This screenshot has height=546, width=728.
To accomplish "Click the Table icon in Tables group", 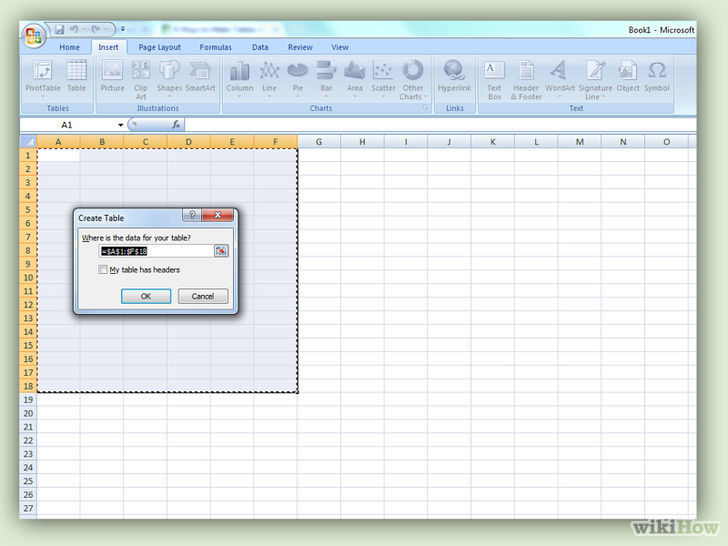I will click(77, 76).
